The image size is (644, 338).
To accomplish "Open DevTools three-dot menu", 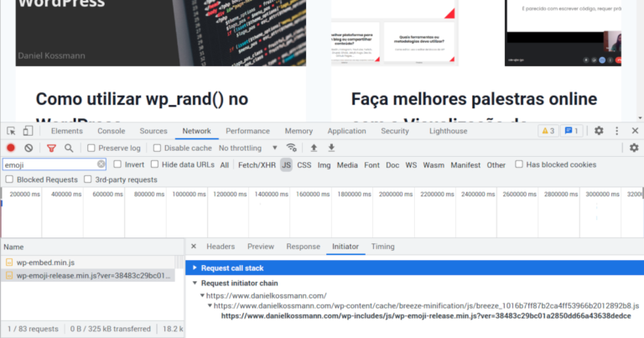I will coord(617,131).
